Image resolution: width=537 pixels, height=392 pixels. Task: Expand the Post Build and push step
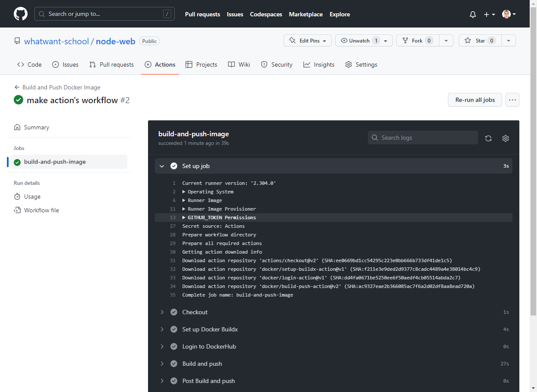click(333, 381)
